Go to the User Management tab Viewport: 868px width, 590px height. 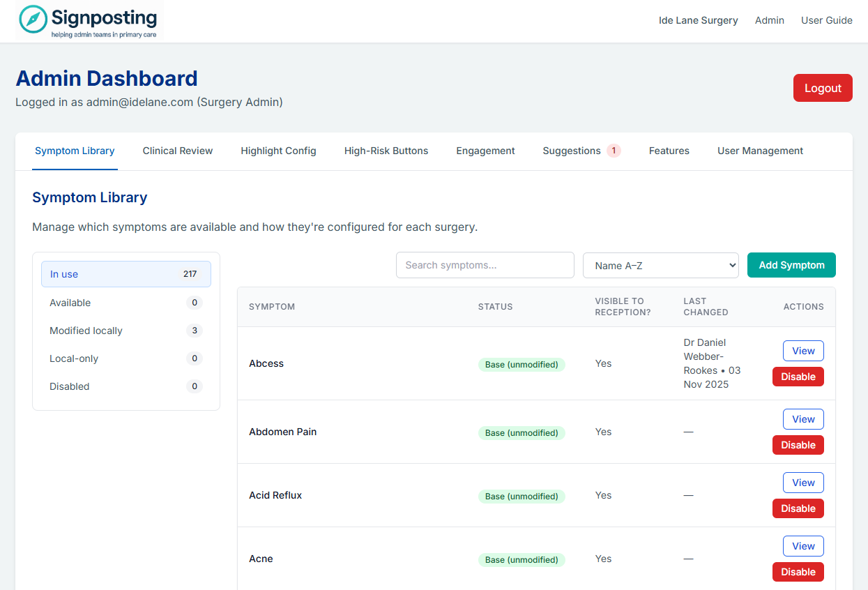tap(760, 151)
